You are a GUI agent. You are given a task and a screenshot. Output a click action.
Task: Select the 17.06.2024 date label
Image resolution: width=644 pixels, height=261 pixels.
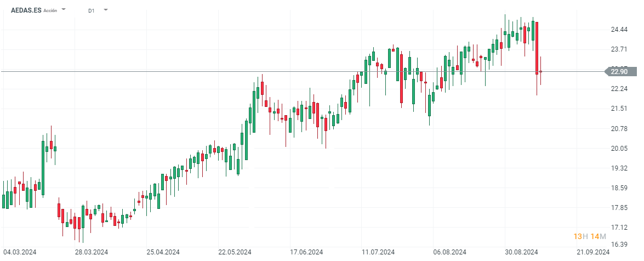coord(306,252)
